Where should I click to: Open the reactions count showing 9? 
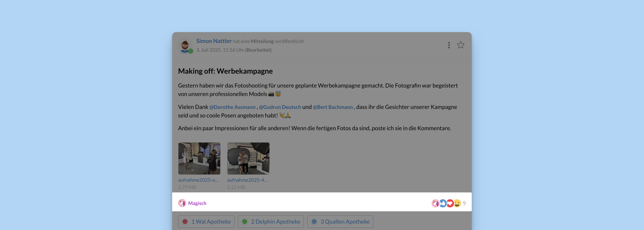tap(464, 203)
